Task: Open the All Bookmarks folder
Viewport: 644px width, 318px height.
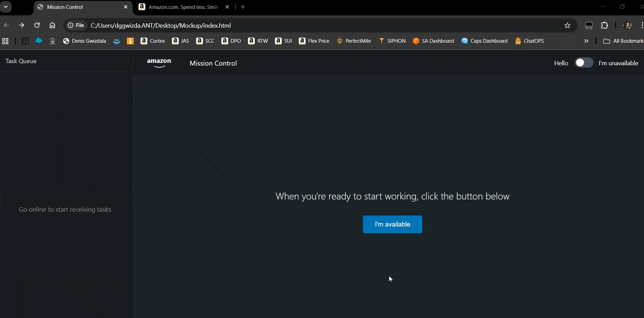Action: (623, 41)
